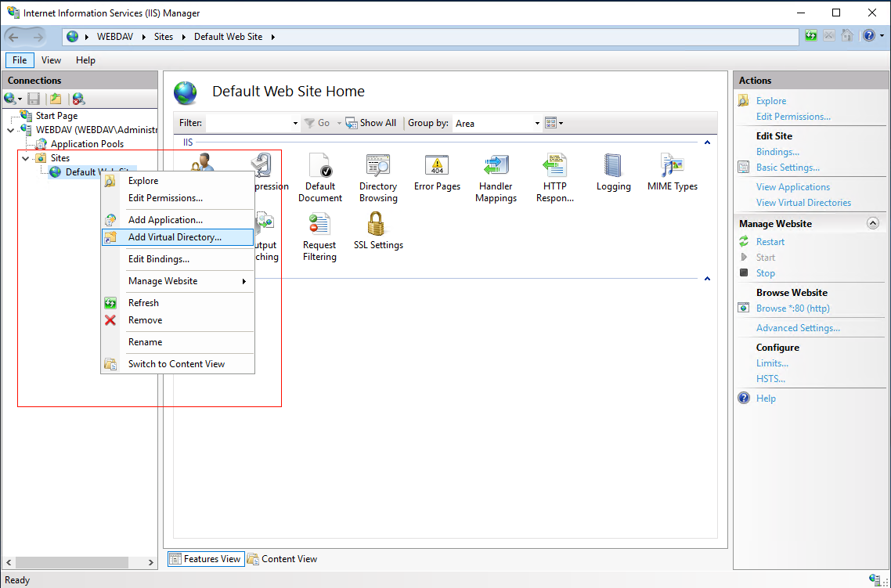Select Application Pools in the Connections tree
This screenshot has height=588, width=891.
[87, 144]
